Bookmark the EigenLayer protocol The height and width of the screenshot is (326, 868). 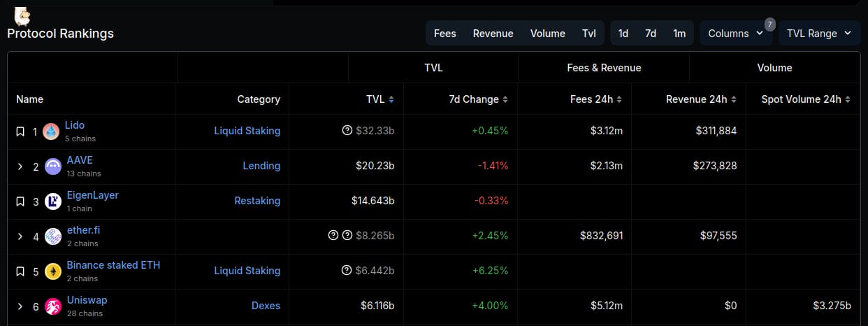click(20, 201)
